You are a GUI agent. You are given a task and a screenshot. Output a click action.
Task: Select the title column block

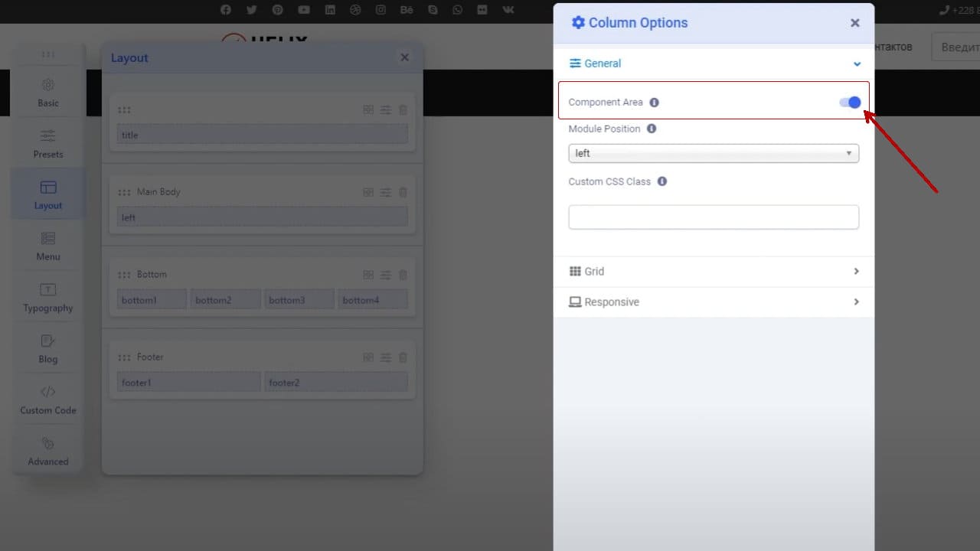click(x=262, y=135)
